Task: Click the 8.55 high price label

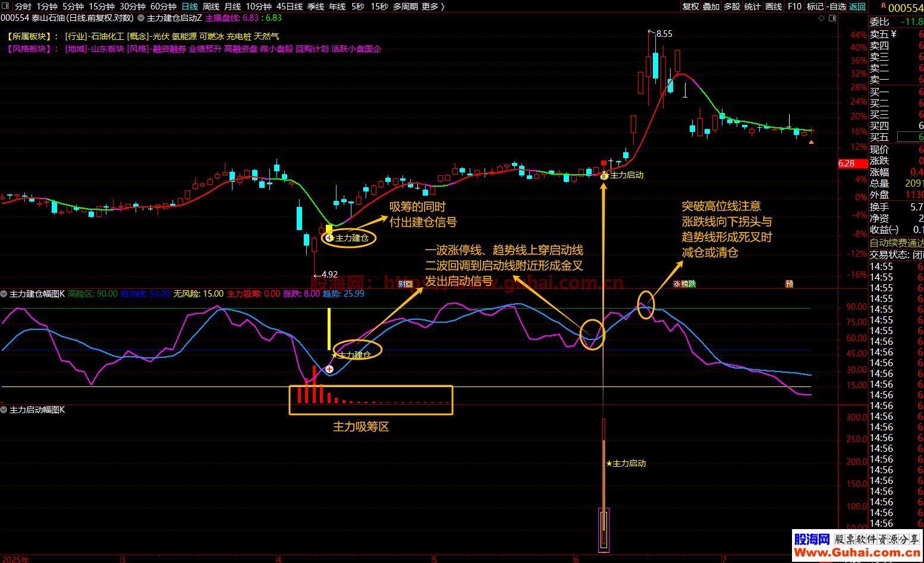Action: (664, 34)
